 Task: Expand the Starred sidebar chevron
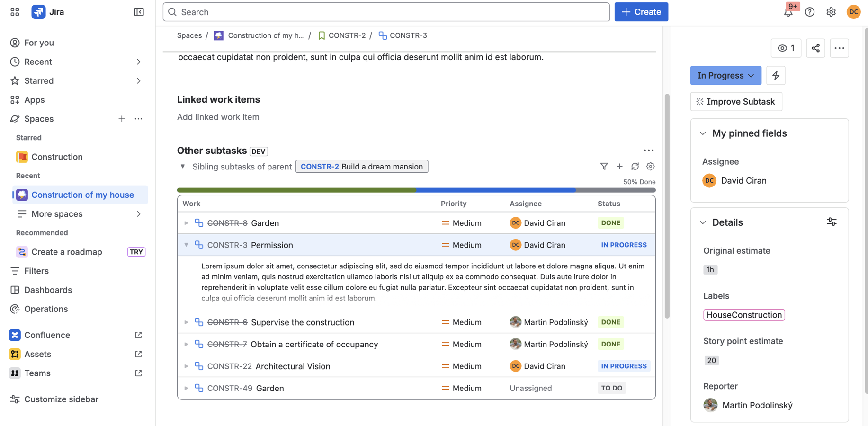click(139, 81)
